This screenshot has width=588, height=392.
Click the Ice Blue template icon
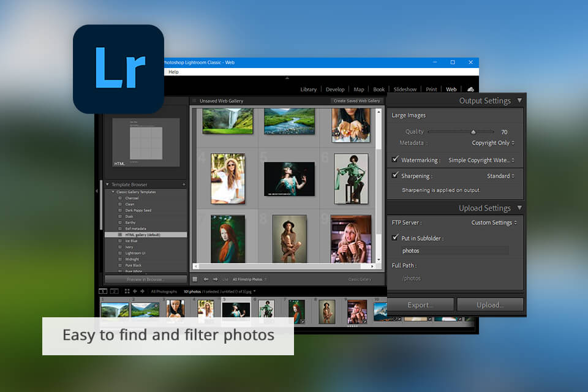[120, 241]
